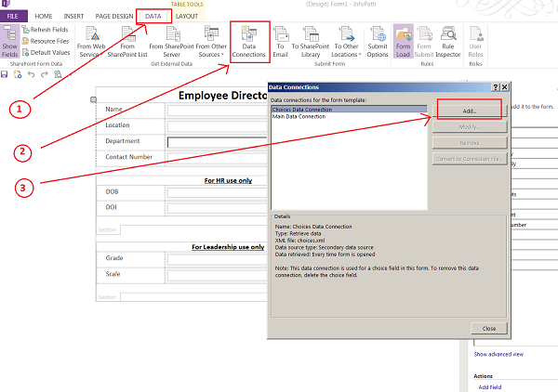Save the form via quick access icon
The image size is (558, 392).
tap(5, 74)
